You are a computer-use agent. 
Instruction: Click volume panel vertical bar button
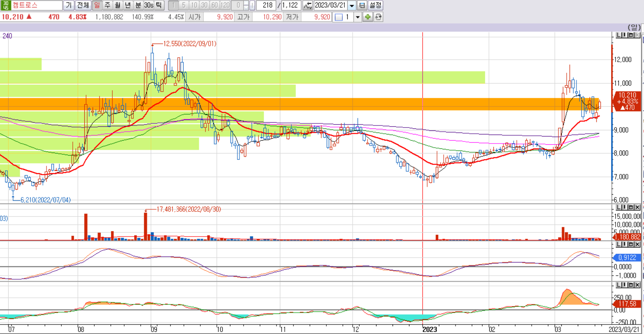(624, 207)
